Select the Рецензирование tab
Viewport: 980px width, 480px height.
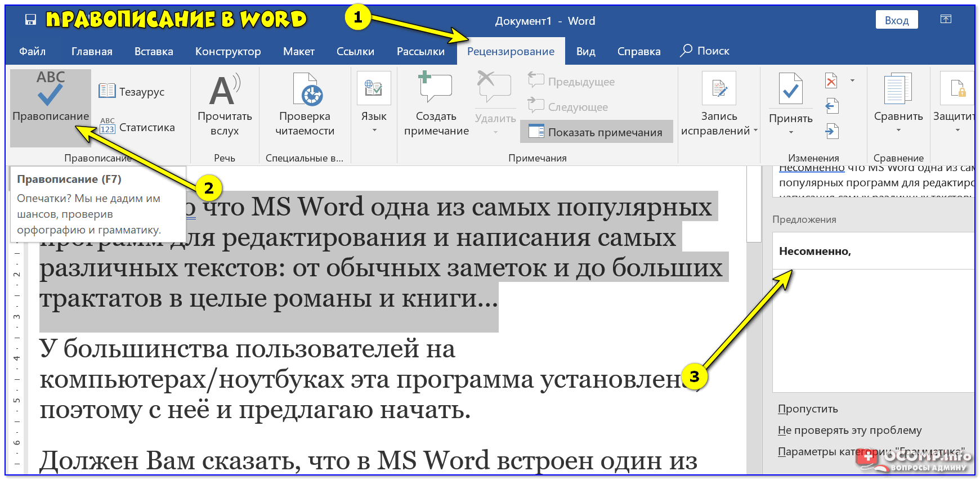pos(511,51)
